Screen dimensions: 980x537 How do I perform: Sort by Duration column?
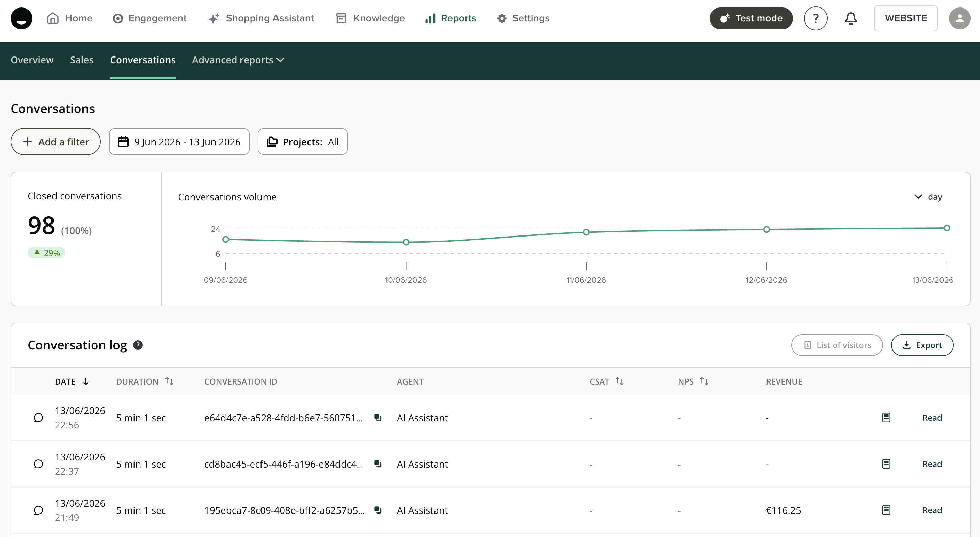(169, 381)
